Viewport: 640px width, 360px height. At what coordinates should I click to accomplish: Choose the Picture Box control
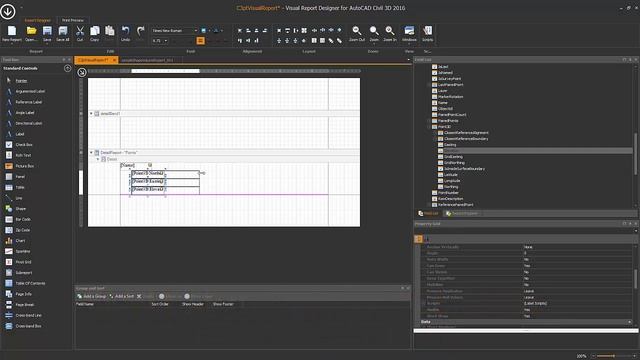point(24,166)
